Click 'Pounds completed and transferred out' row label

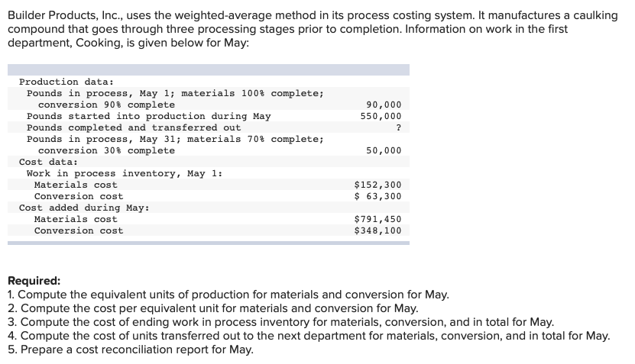(134, 127)
